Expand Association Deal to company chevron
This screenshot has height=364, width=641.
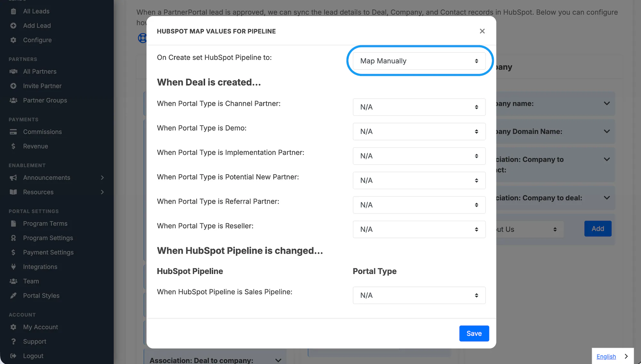pos(278,360)
